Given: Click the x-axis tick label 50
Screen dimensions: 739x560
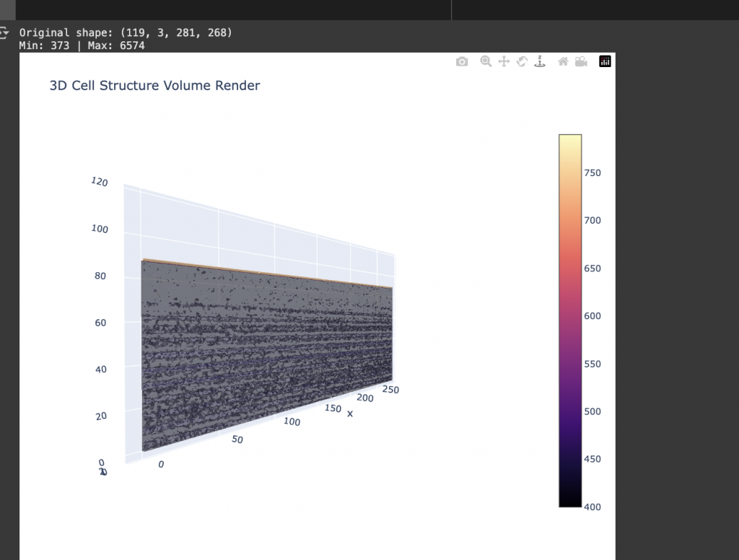Looking at the screenshot, I should [237, 439].
